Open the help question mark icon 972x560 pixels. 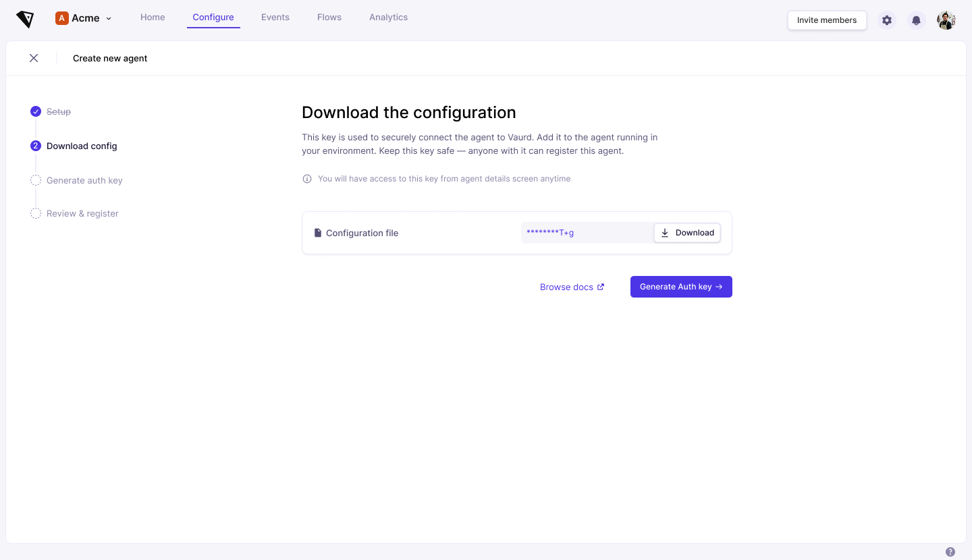click(950, 552)
